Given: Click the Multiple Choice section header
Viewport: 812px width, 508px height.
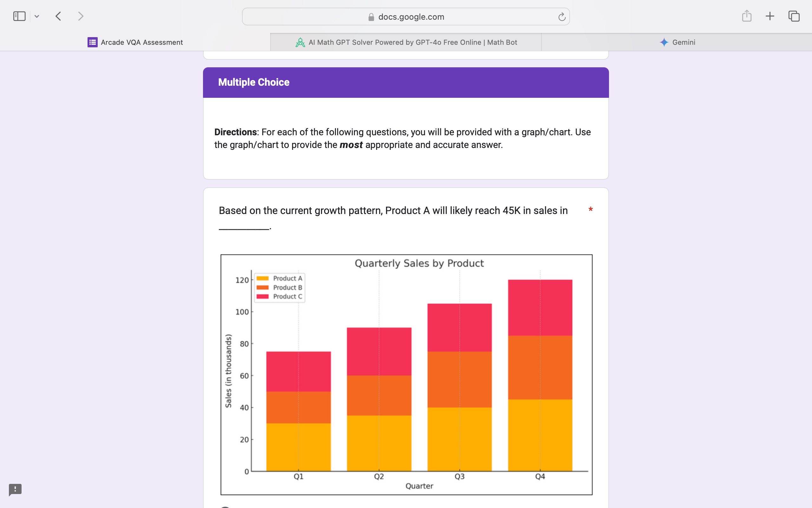Looking at the screenshot, I should point(406,82).
